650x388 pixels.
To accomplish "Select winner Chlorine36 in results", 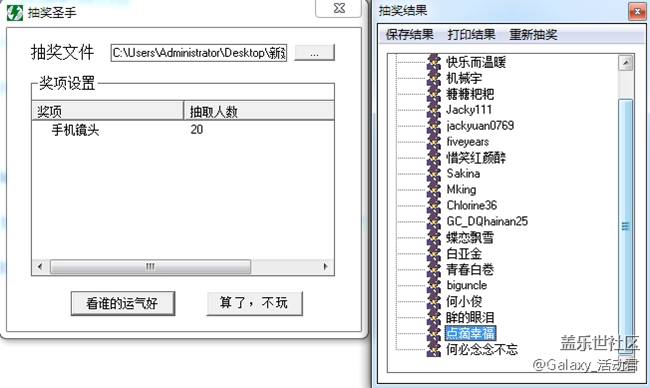I will pyautogui.click(x=471, y=205).
